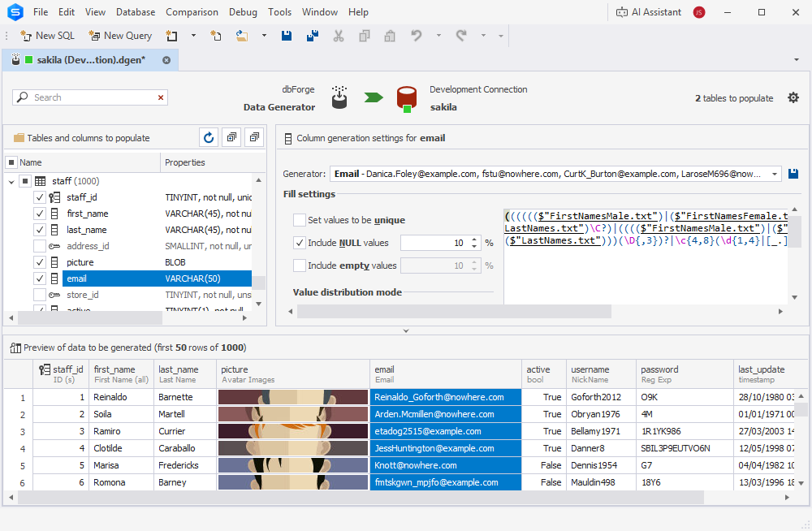Increase the NULL values percentage
Image resolution: width=812 pixels, height=531 pixels.
(x=474, y=240)
